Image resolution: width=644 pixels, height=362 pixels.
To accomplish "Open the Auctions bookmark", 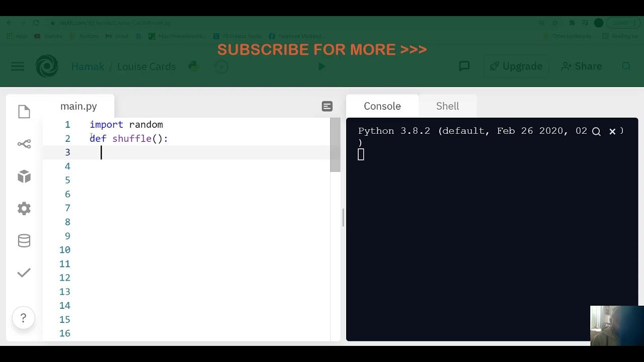I will point(84,36).
